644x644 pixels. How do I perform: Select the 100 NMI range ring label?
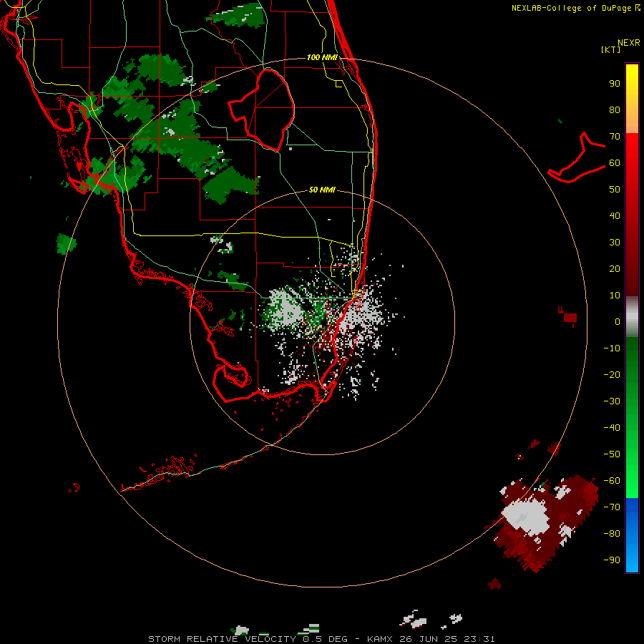tap(322, 57)
